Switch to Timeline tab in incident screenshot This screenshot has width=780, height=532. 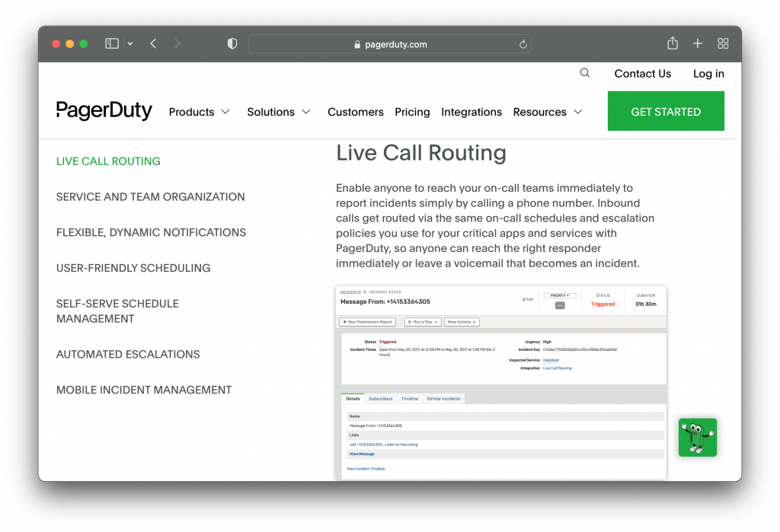[410, 399]
